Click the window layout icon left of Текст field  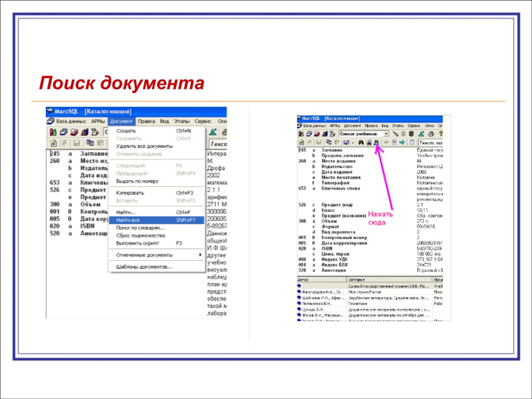click(x=412, y=142)
